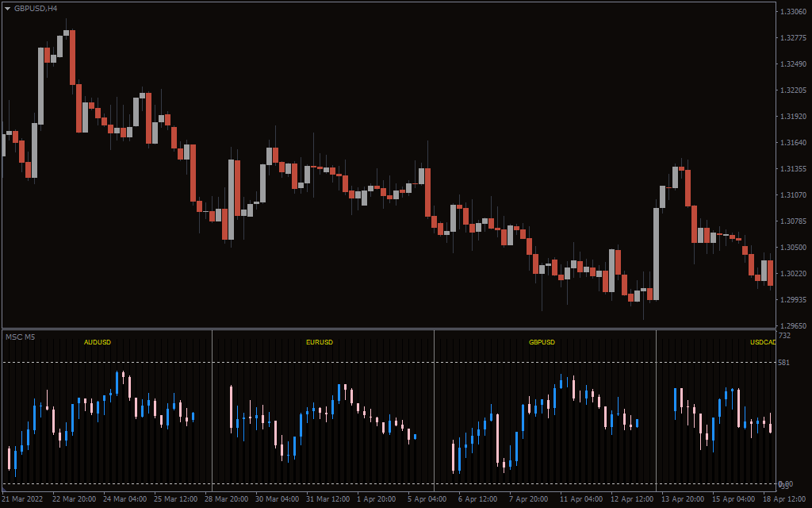Click the 1.31640 price on the scale

pos(793,143)
